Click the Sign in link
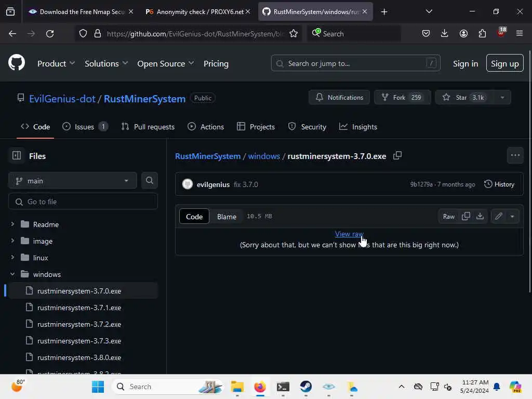532x399 pixels. click(x=465, y=63)
